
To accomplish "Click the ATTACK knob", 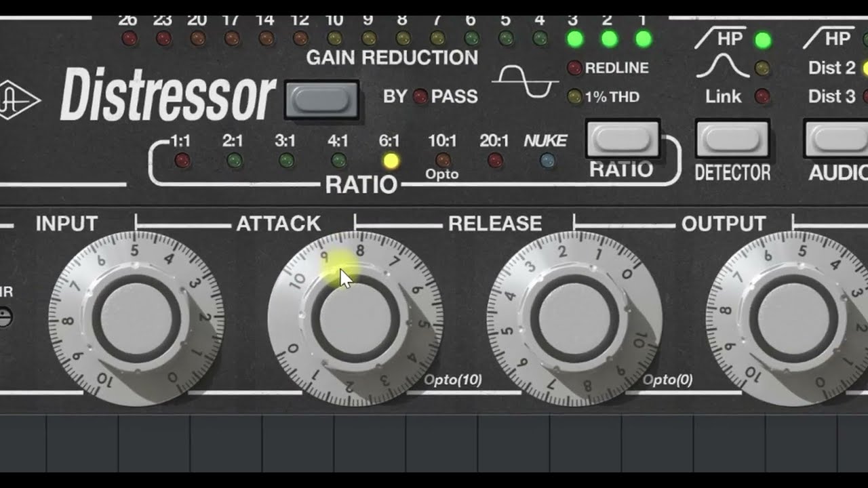I will 355,319.
